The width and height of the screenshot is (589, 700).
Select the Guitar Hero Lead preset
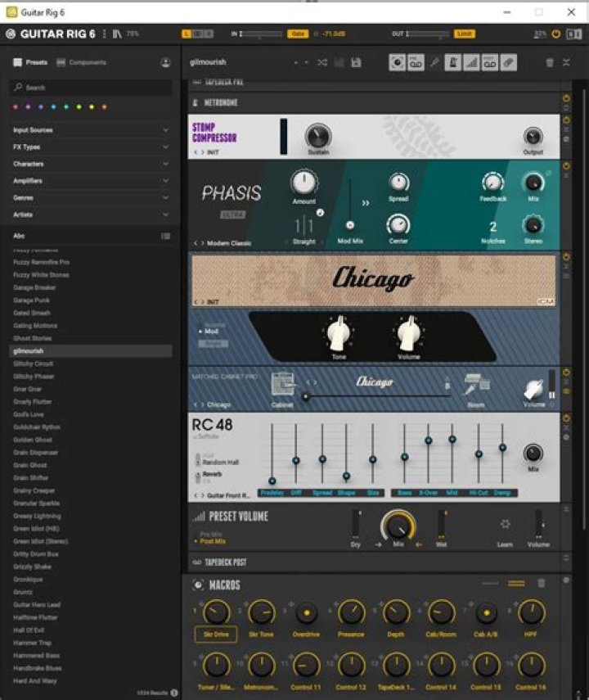coord(37,604)
